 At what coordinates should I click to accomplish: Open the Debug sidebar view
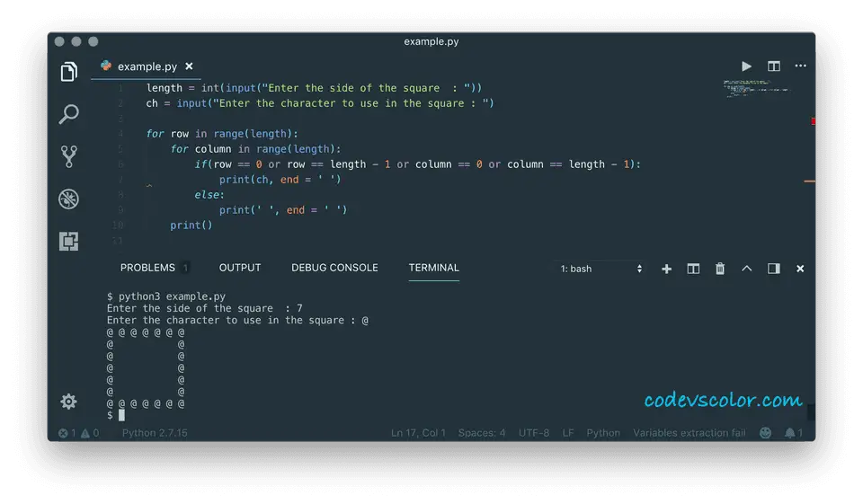click(69, 199)
